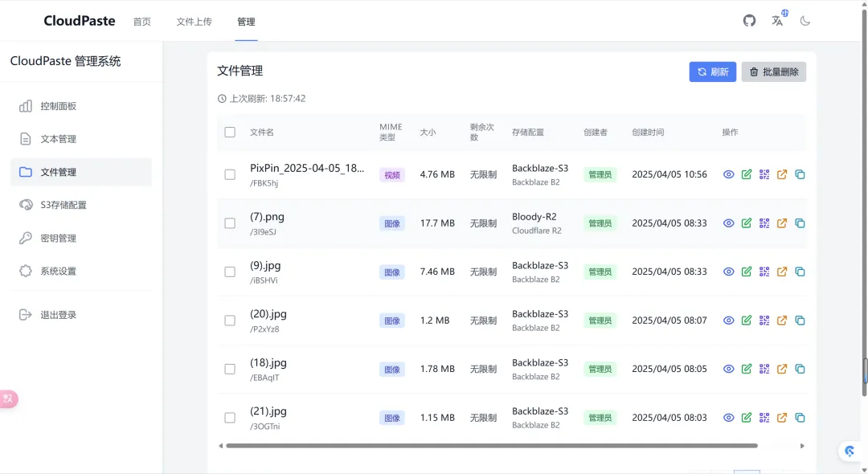This screenshot has width=868, height=474.
Task: Click the blue 刷新 button
Action: [x=712, y=72]
